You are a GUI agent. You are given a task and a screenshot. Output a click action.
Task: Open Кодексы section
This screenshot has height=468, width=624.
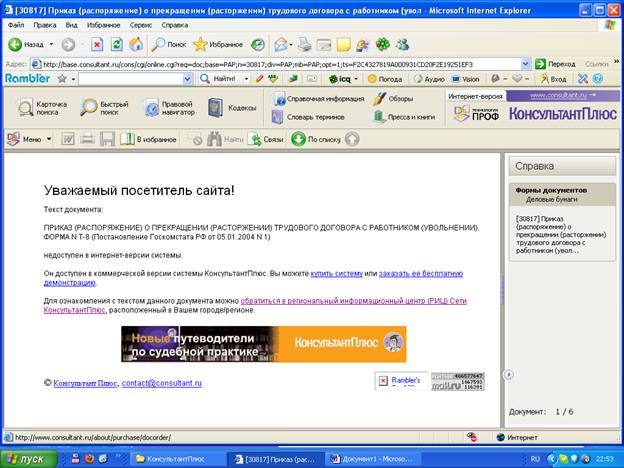(x=232, y=108)
